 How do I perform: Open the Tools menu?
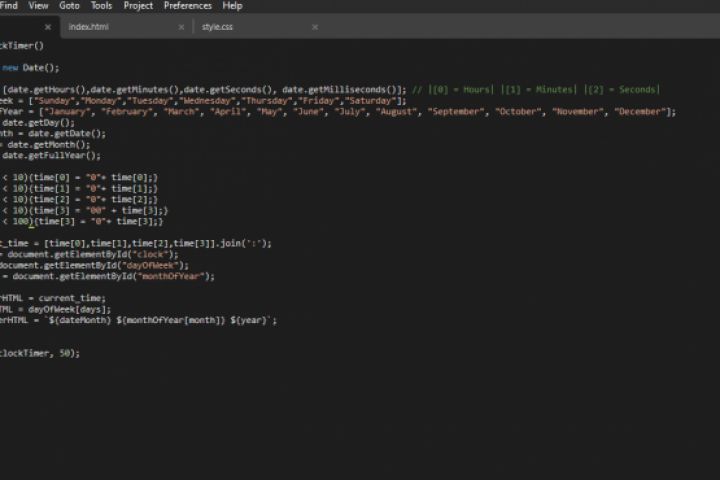101,6
